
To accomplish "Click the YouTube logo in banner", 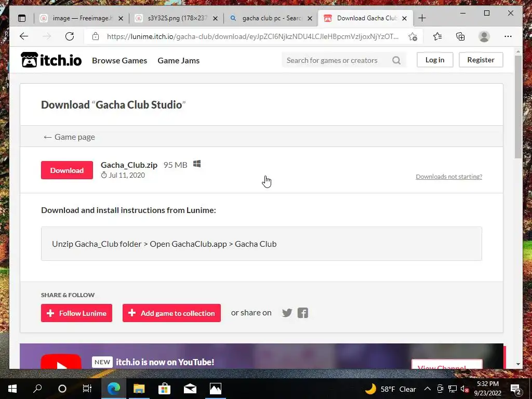I will coord(61,362).
